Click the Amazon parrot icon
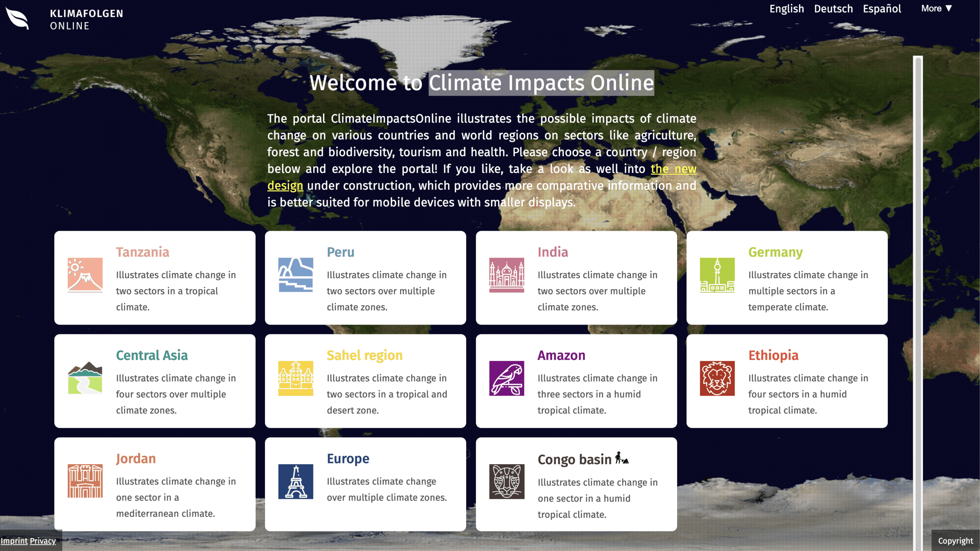Image resolution: width=980 pixels, height=551 pixels. click(506, 380)
